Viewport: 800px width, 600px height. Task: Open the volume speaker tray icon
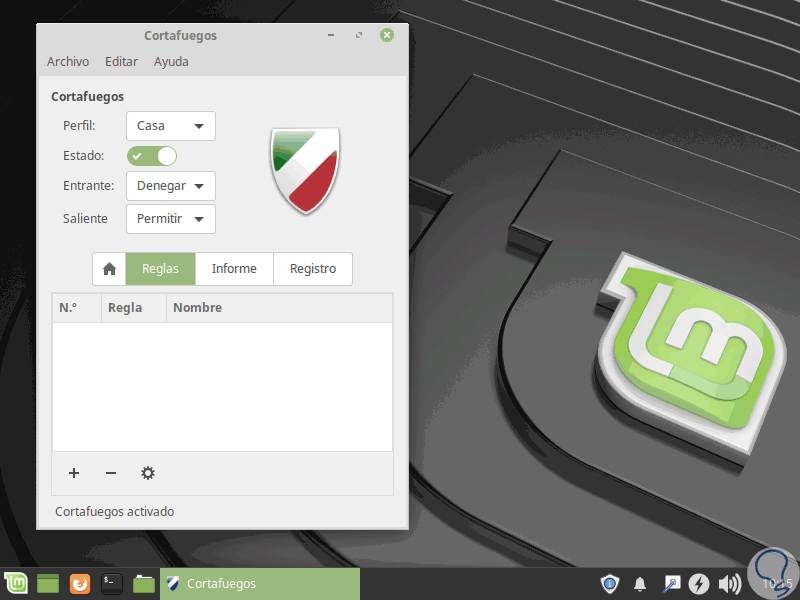click(x=730, y=584)
